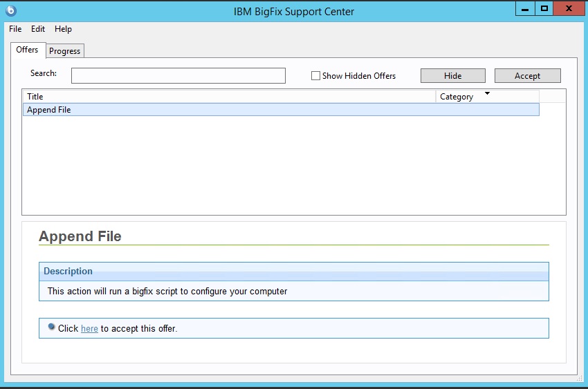588x389 pixels.
Task: Close the IBM BigFix Support Center window
Action: tap(569, 8)
